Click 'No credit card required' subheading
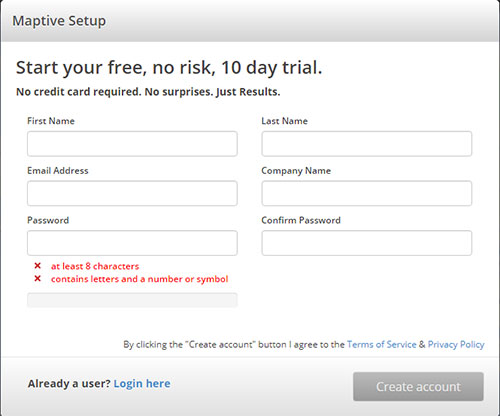This screenshot has width=500, height=416. [x=148, y=92]
